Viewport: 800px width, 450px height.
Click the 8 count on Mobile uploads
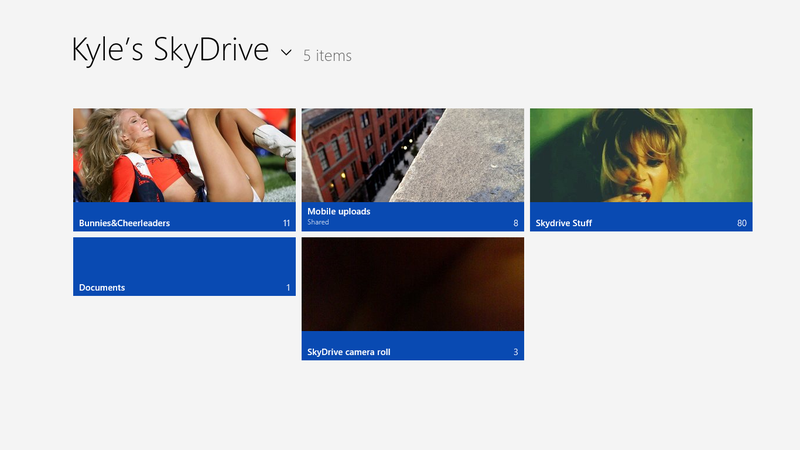click(x=516, y=223)
